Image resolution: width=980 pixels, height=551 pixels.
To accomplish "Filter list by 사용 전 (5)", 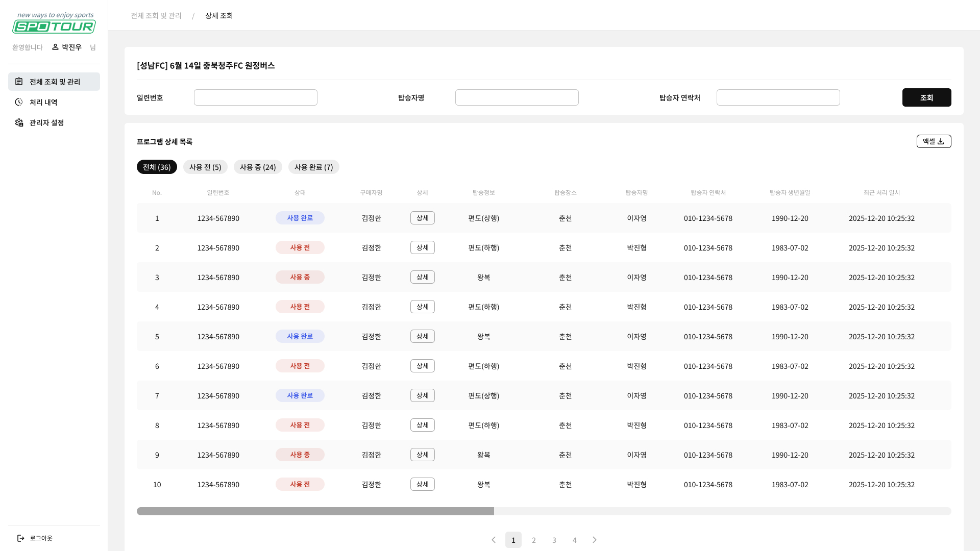I will pyautogui.click(x=205, y=167).
